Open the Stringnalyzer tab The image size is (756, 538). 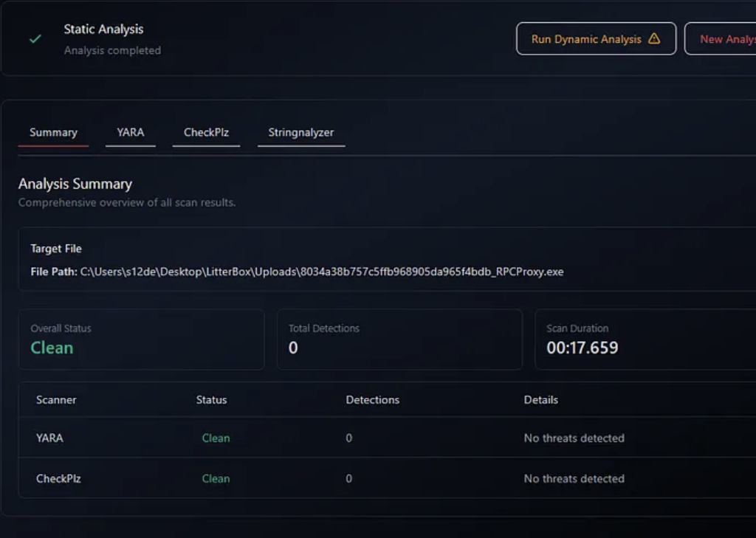[x=301, y=133]
